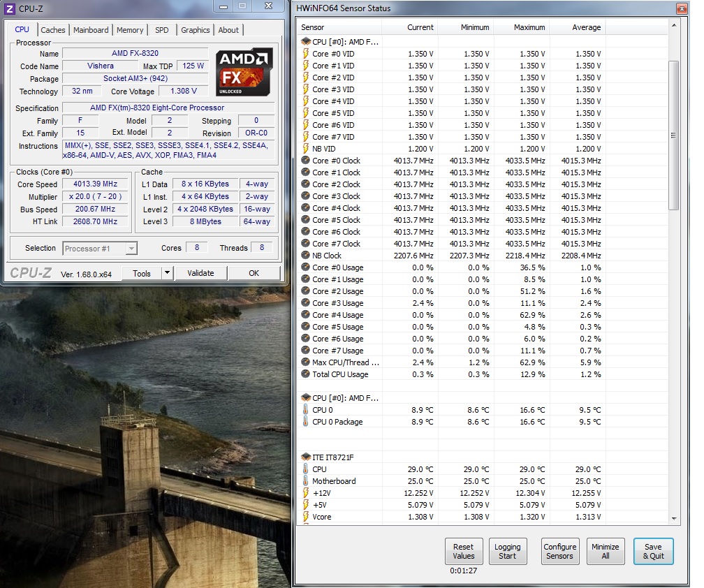Click gauge icon for Core #5 Usage
704x588 pixels.
[x=306, y=326]
